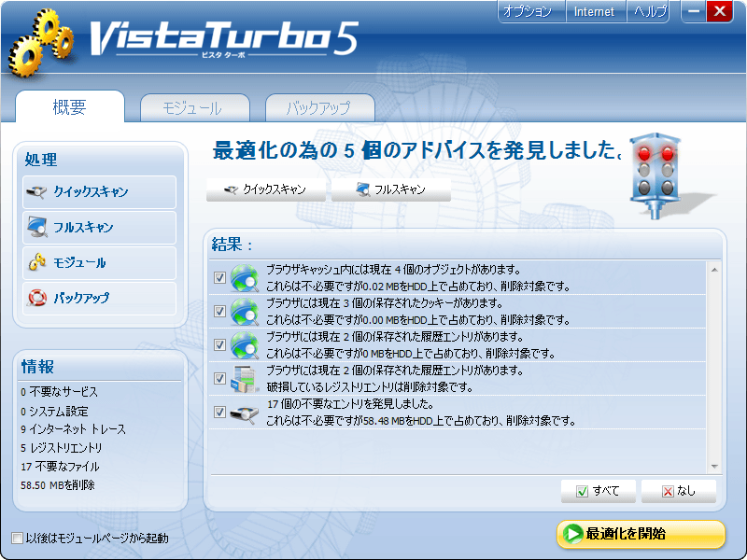This screenshot has width=747, height=560.
Task: Click the 58.50 MBを削除 entry
Action: pos(58,485)
